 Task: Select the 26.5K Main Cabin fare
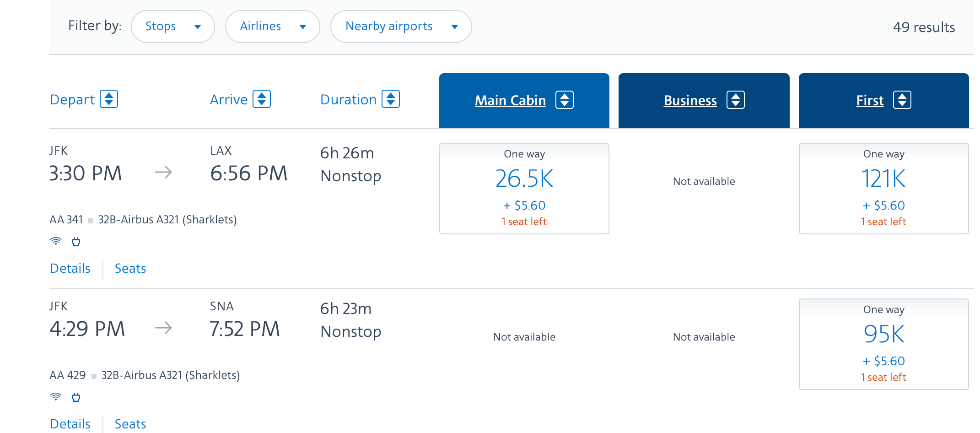[x=524, y=188]
